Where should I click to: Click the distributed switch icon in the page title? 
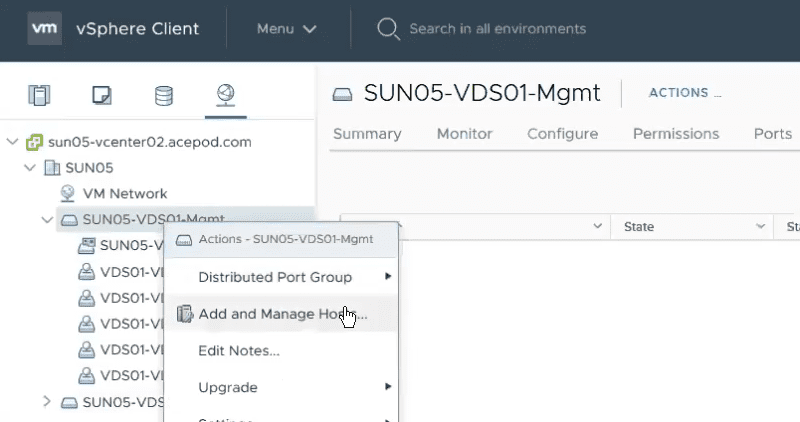click(x=342, y=94)
